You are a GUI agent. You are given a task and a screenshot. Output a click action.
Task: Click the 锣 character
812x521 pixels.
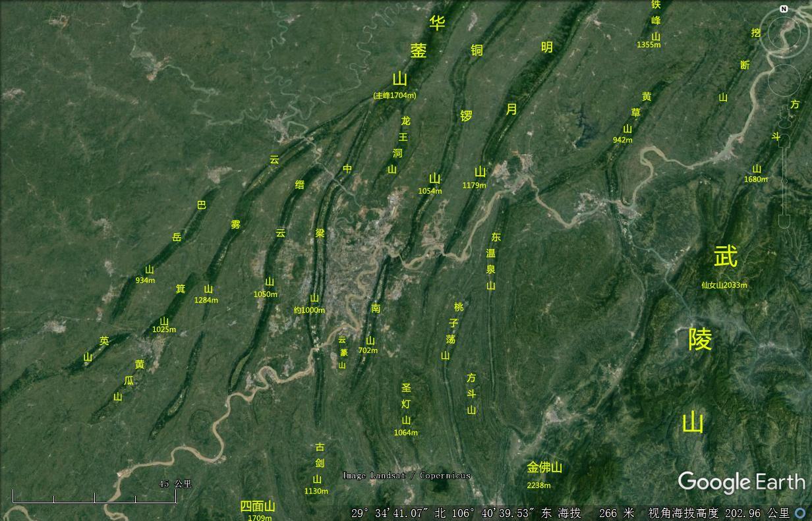coord(467,117)
